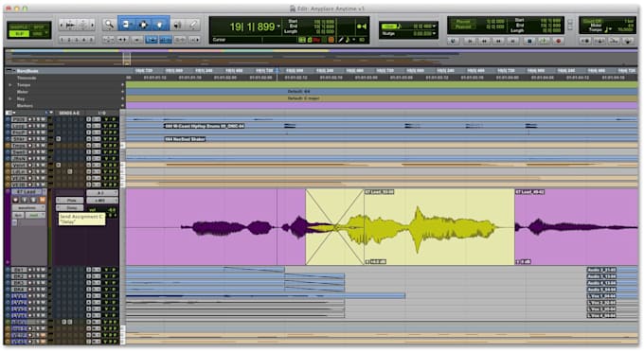Click the SENDS A-E column header

point(69,113)
